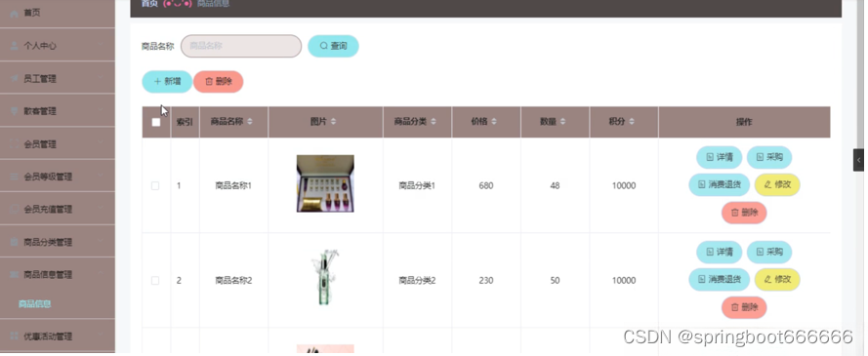868x356 pixels.
Task: Click the 10000 points cell in 商品名称1 row
Action: click(624, 185)
